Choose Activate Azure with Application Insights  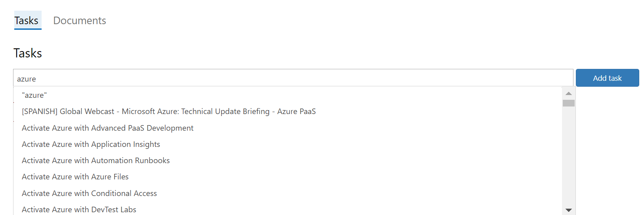pos(288,144)
